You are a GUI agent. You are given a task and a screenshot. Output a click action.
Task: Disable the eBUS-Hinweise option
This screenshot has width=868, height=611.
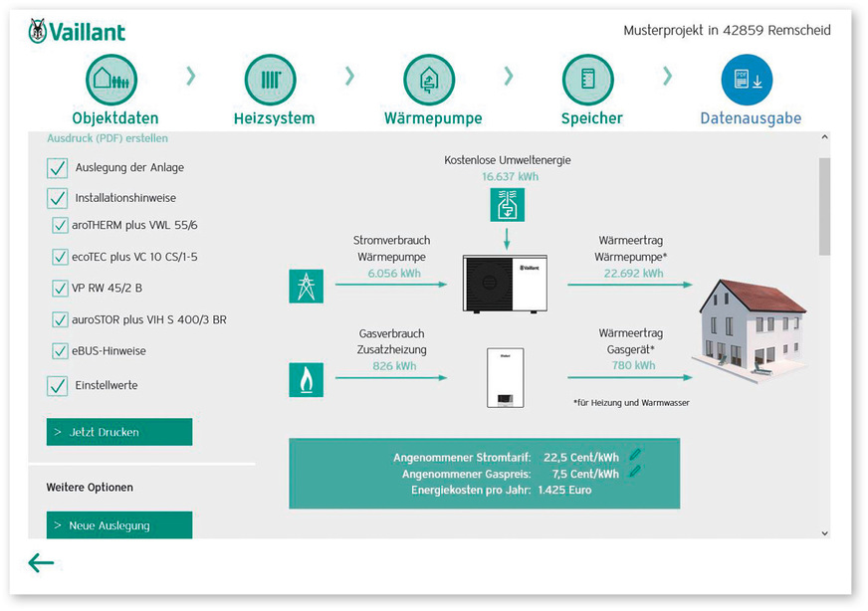pyautogui.click(x=60, y=350)
